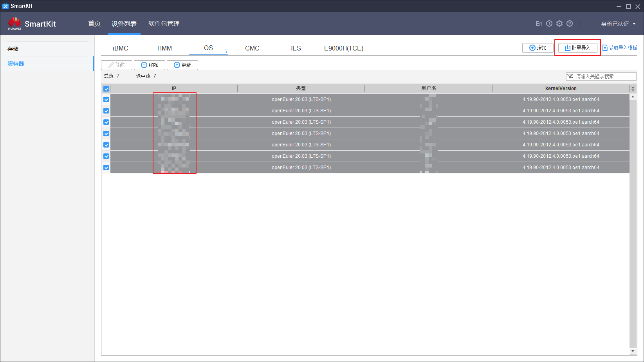Uncheck the second row checkbox
644x362 pixels.
[x=106, y=111]
